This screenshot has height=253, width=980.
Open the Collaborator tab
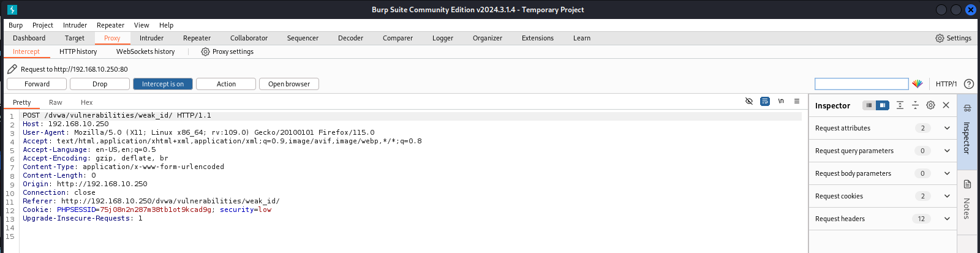pos(249,38)
